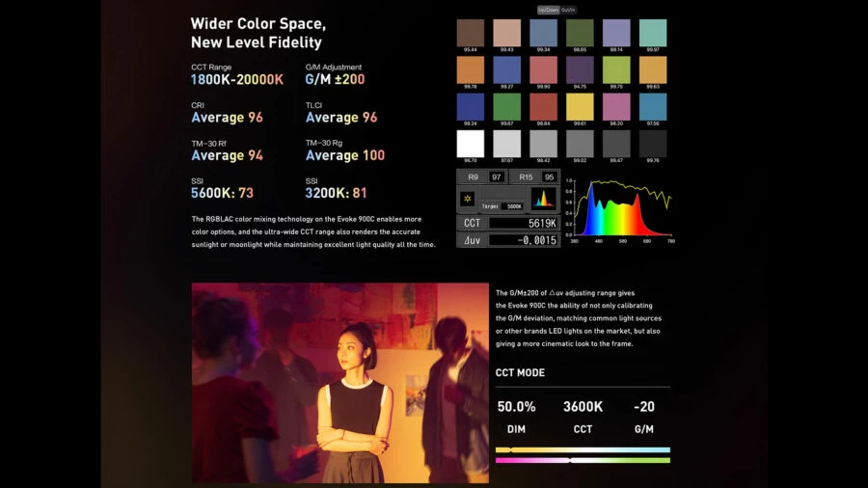Select the green swatch labeled 99.67
Viewport: 868px width, 488px height.
point(506,106)
